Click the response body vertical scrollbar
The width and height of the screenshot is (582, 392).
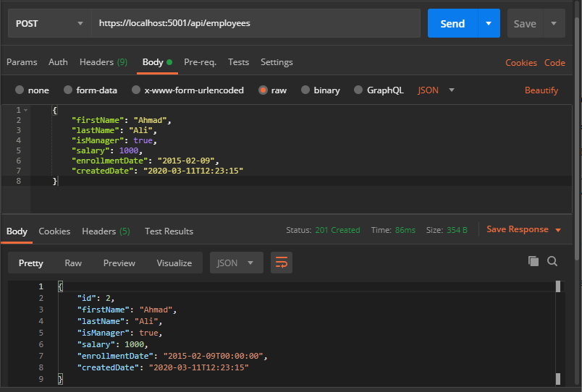(x=558, y=333)
